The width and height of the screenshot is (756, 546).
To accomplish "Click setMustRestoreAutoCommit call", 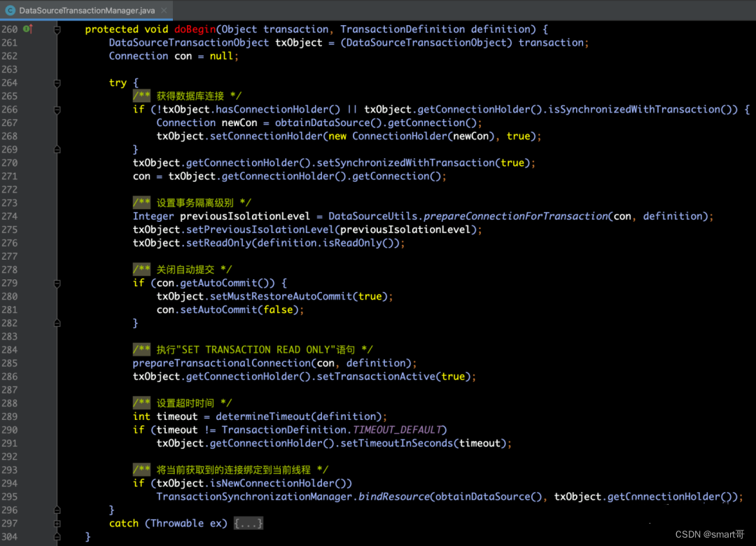I will [x=281, y=296].
